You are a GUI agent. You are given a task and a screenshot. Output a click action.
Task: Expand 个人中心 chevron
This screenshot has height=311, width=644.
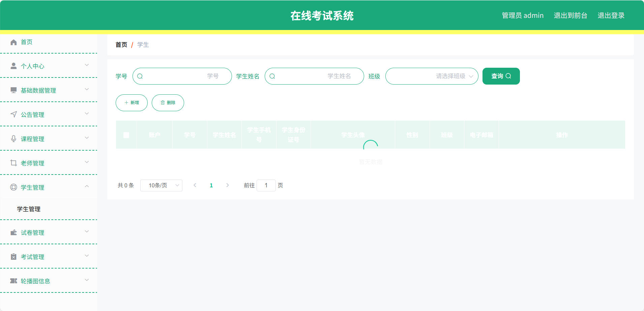(x=87, y=65)
